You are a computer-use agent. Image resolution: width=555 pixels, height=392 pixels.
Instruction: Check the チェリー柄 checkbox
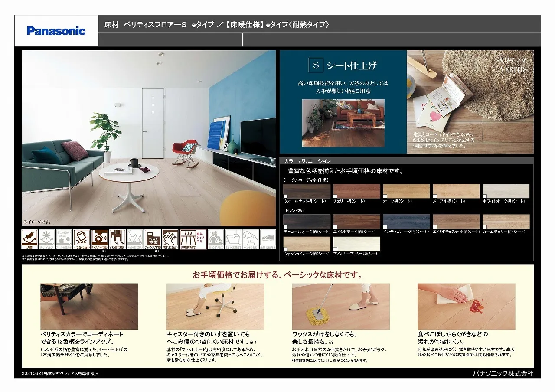[335, 196]
